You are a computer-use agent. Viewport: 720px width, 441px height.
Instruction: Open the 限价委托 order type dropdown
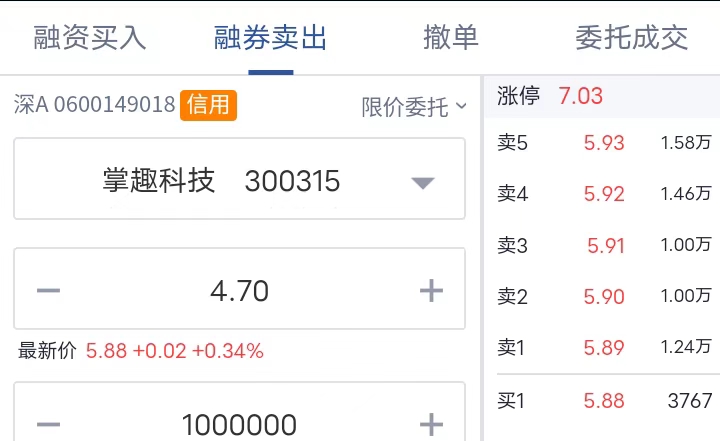(414, 107)
